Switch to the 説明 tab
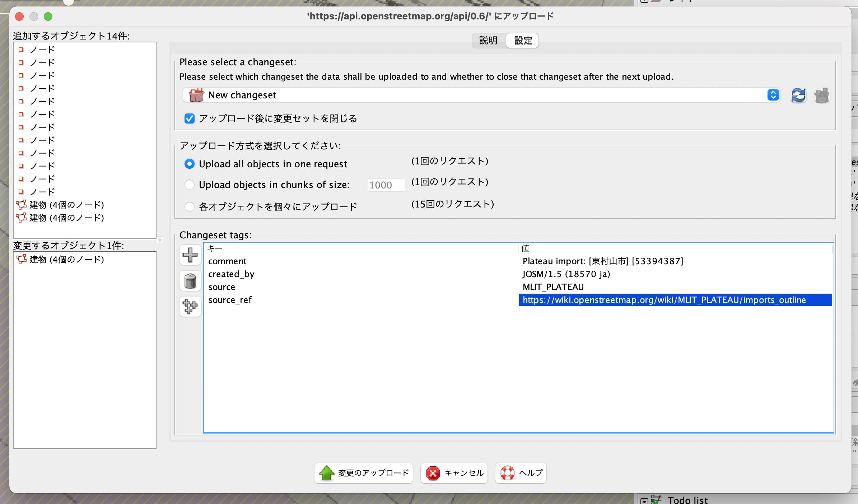858x504 pixels. coord(488,40)
